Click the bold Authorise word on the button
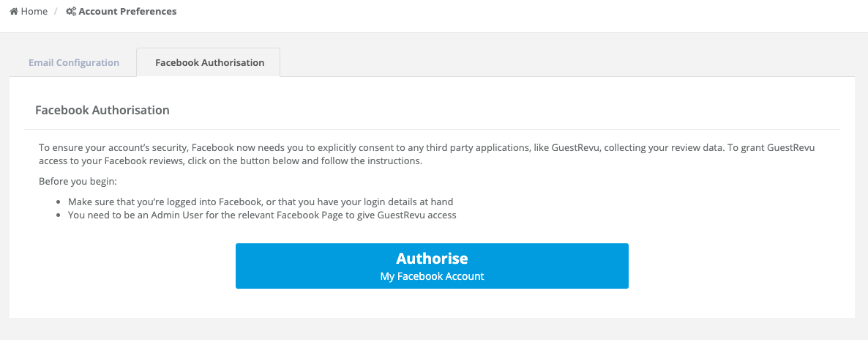 click(432, 259)
